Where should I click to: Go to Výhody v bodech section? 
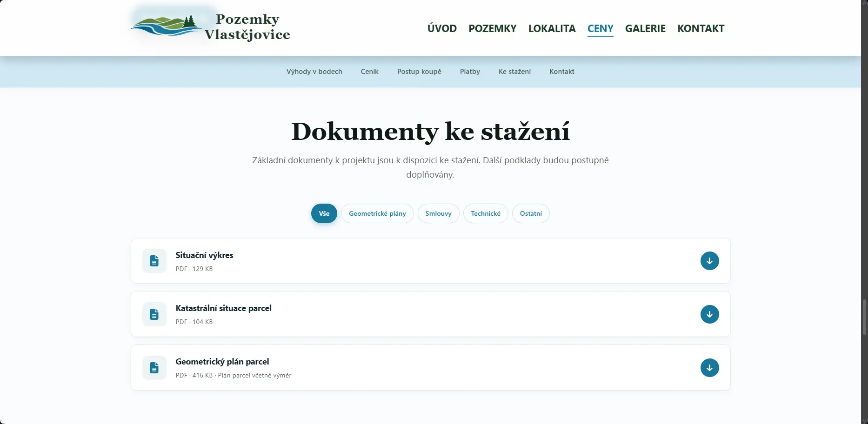point(314,72)
